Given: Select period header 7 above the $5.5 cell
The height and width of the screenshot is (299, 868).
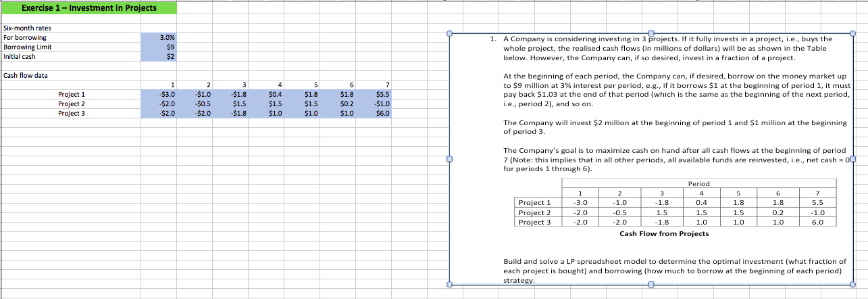Looking at the screenshot, I should pyautogui.click(x=373, y=85).
